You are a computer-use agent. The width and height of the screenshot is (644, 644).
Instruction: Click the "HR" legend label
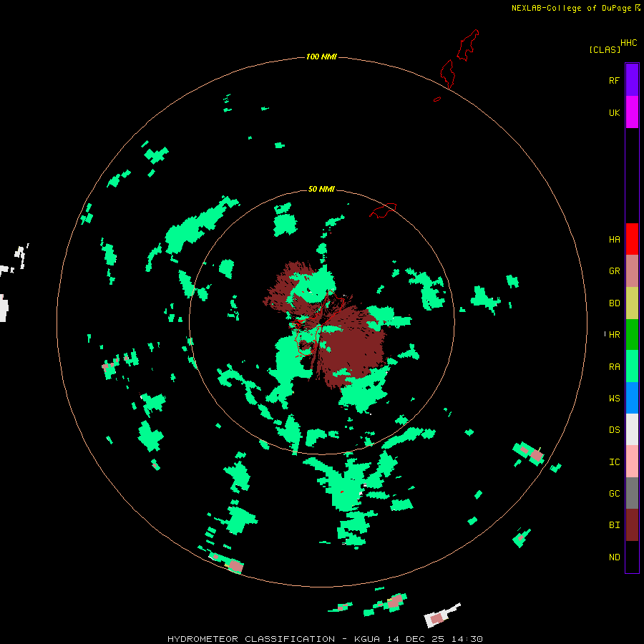coord(615,335)
